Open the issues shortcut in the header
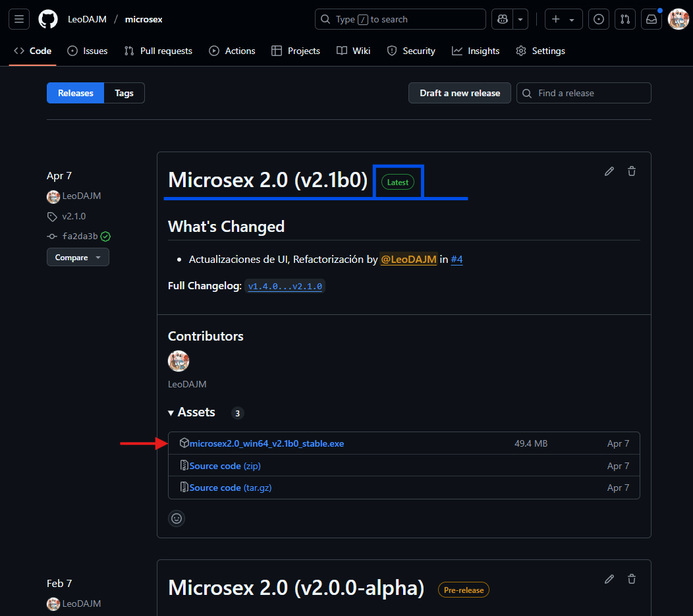Viewport: 693px width, 616px height. [598, 19]
